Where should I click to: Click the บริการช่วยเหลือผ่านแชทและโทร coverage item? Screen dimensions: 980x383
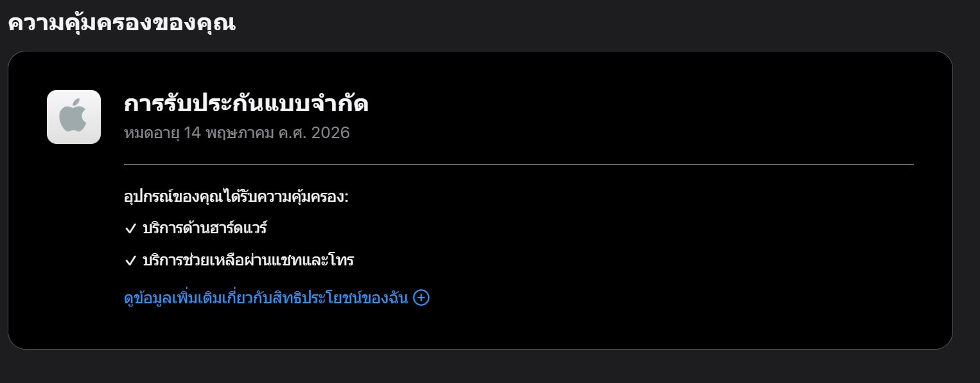coord(249,260)
